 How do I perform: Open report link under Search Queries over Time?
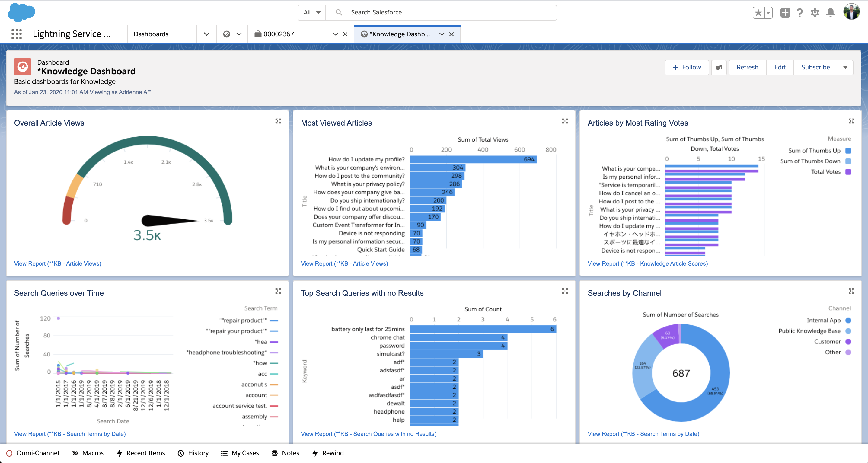point(70,434)
